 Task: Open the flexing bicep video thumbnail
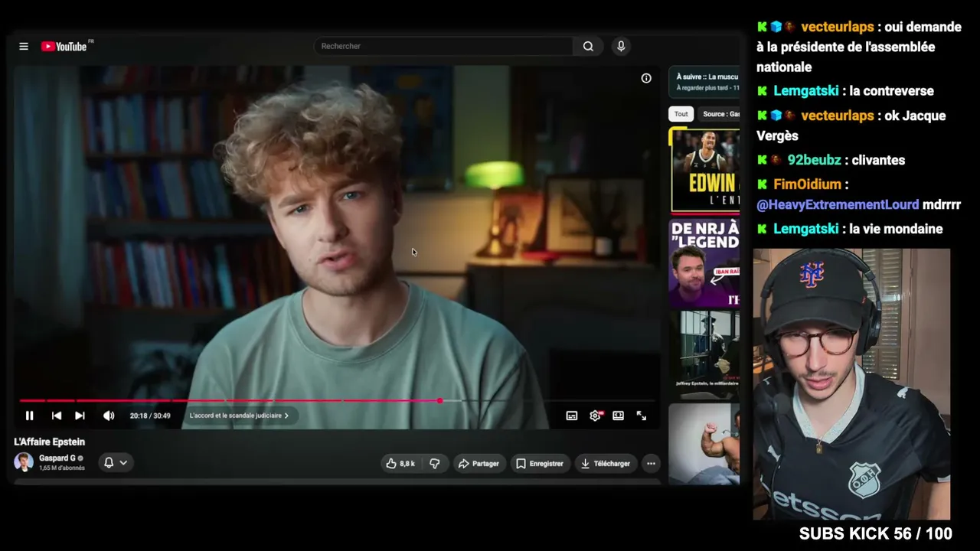(x=704, y=444)
